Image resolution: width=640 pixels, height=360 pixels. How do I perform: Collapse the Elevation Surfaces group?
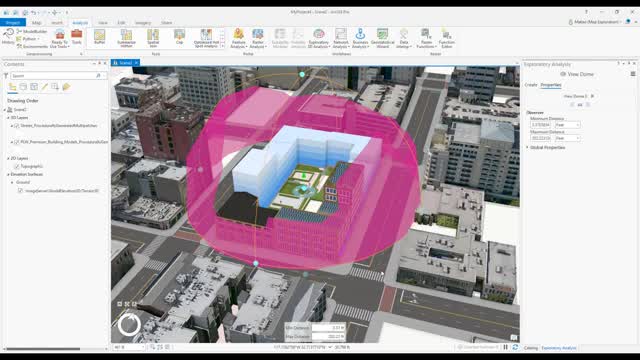[x=8, y=174]
